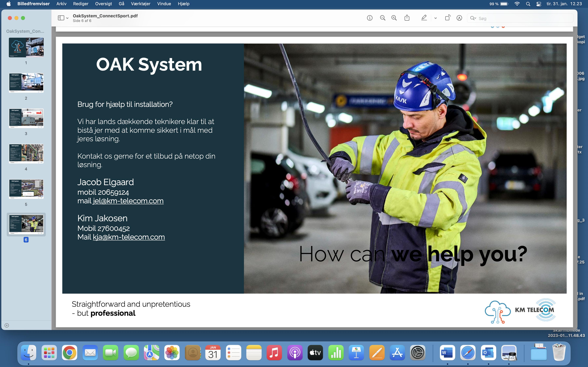Show the Markup toolbar icon
The height and width of the screenshot is (367, 588).
pos(459,18)
